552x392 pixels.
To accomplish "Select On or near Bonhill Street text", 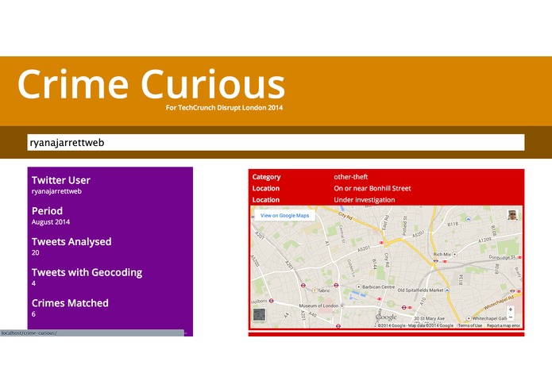I will (373, 188).
